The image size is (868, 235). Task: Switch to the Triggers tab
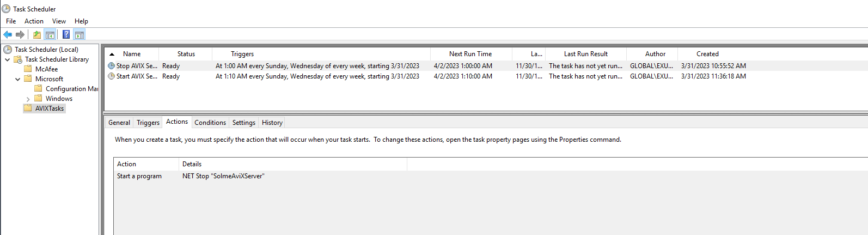148,123
